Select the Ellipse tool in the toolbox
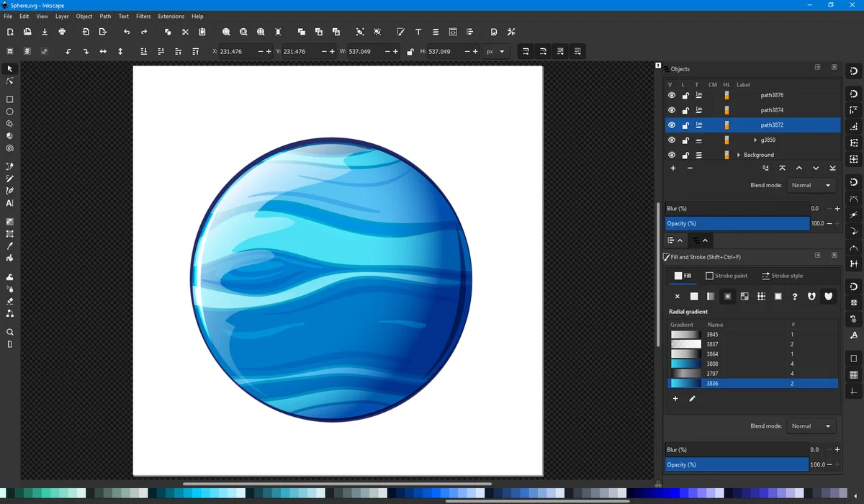This screenshot has height=504, width=864. (x=10, y=112)
